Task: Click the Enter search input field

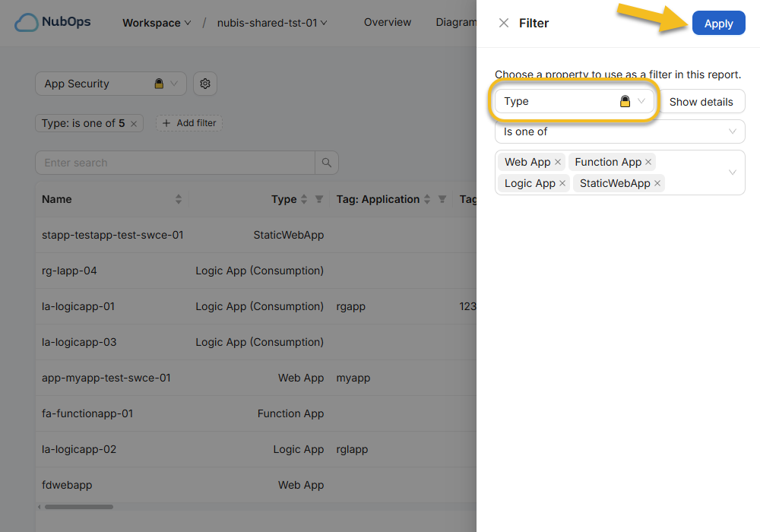Action: 175,163
